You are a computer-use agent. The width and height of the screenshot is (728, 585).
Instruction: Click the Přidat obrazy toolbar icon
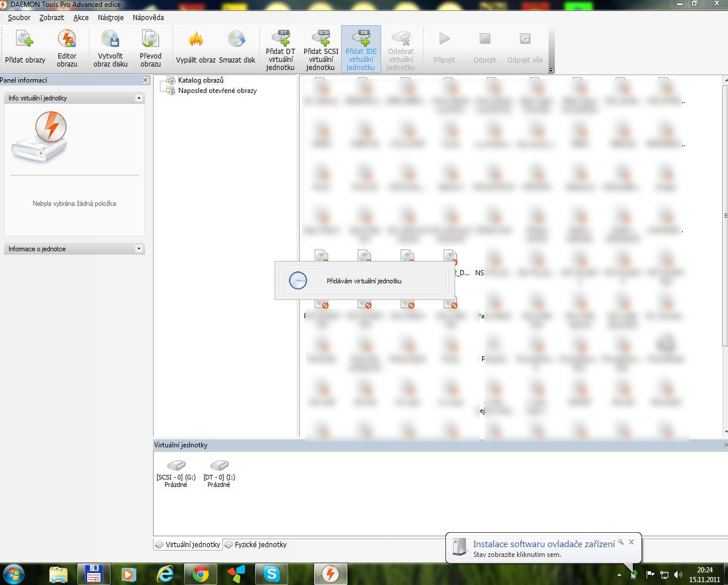click(x=25, y=40)
